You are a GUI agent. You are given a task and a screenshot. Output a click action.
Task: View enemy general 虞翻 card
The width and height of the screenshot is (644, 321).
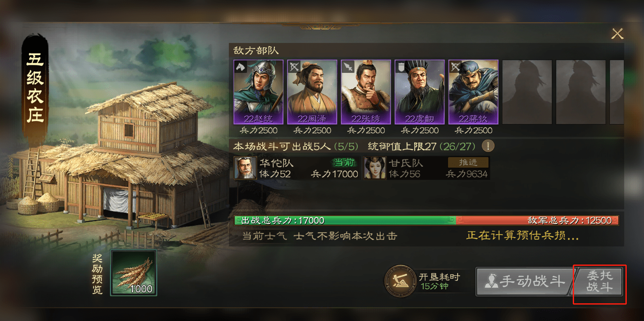point(419,92)
